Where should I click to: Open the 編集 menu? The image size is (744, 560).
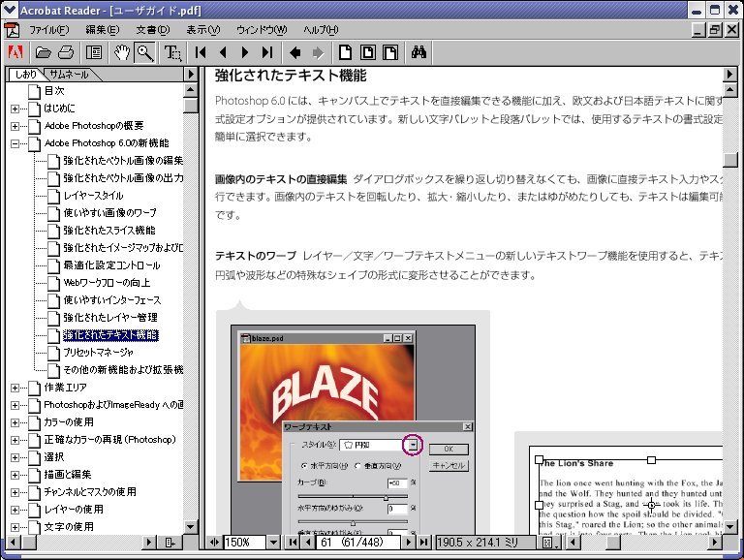(102, 30)
